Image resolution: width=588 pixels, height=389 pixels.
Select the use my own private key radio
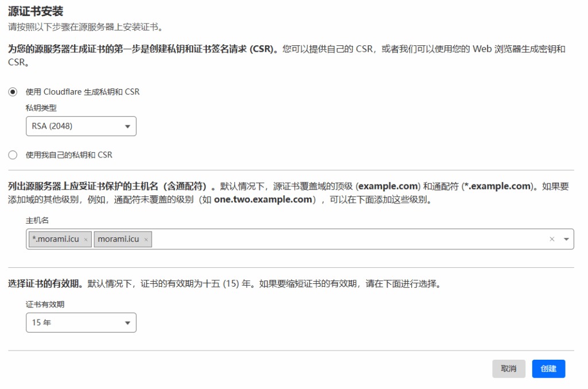pos(13,155)
